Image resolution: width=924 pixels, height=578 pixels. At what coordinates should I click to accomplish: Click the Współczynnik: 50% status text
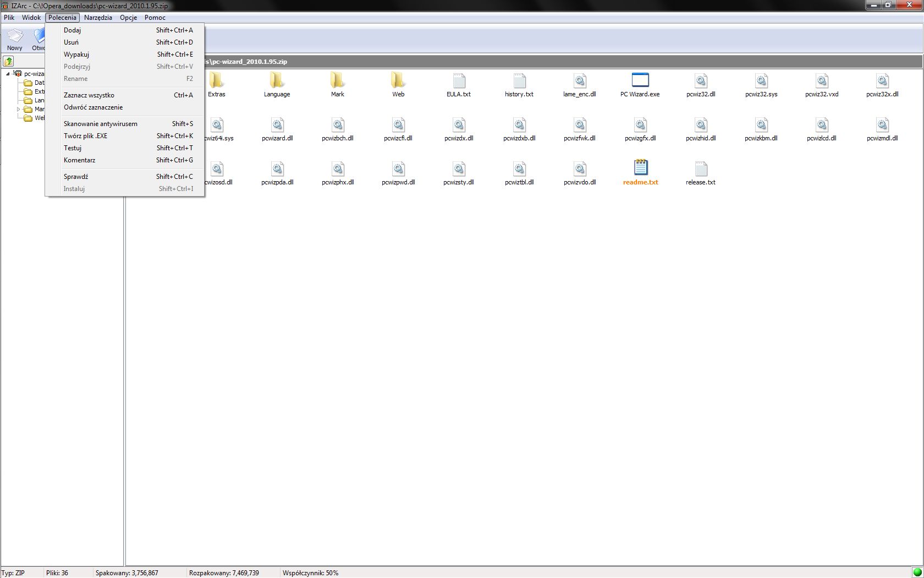tap(310, 573)
